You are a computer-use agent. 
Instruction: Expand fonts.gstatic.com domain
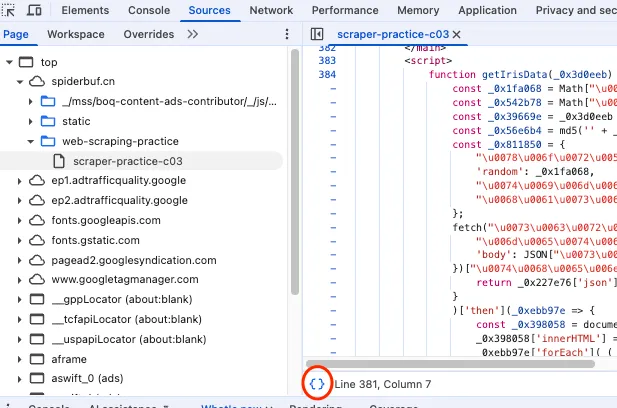pos(19,240)
